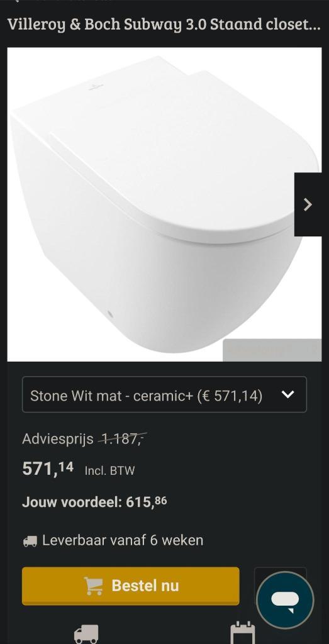Open the toilet product image
The image size is (329, 644).
[164, 204]
